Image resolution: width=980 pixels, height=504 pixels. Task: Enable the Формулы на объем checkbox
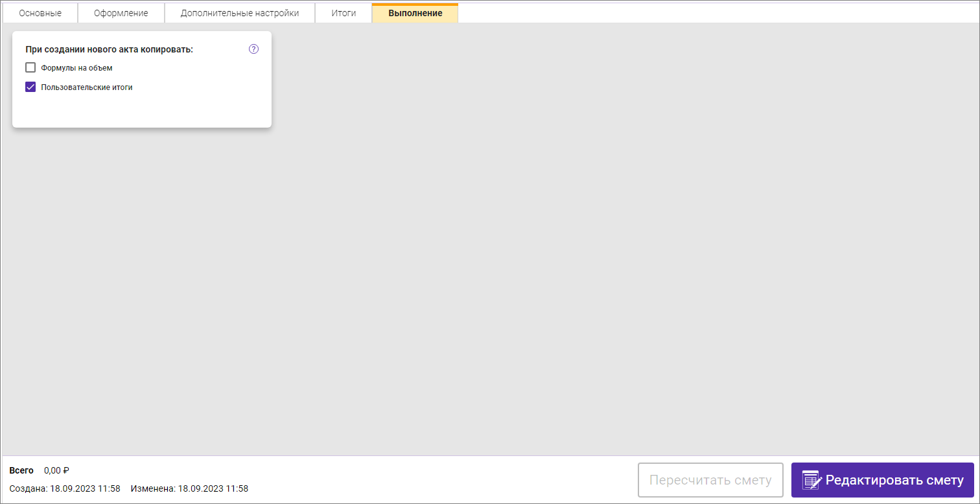tap(30, 67)
